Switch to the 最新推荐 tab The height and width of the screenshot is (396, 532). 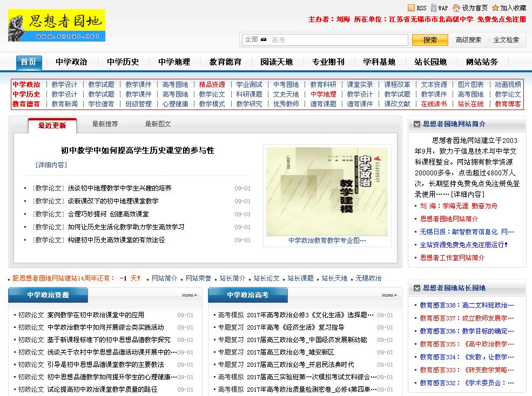pyautogui.click(x=105, y=124)
